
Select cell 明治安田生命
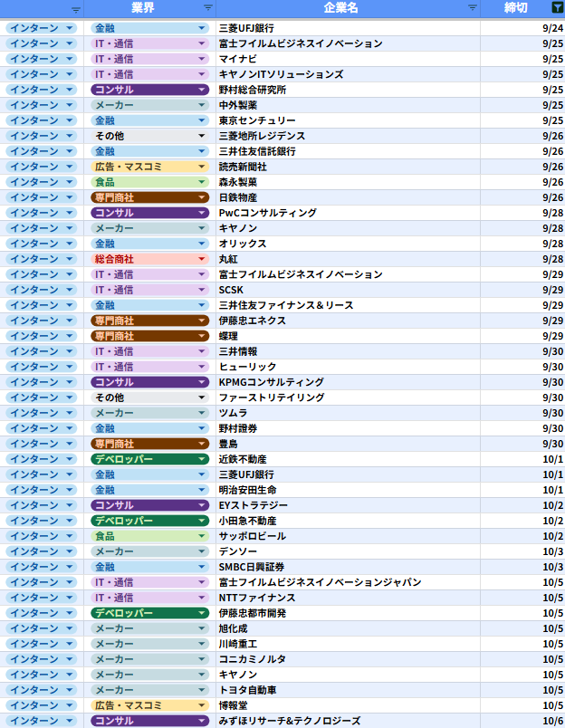click(349, 490)
